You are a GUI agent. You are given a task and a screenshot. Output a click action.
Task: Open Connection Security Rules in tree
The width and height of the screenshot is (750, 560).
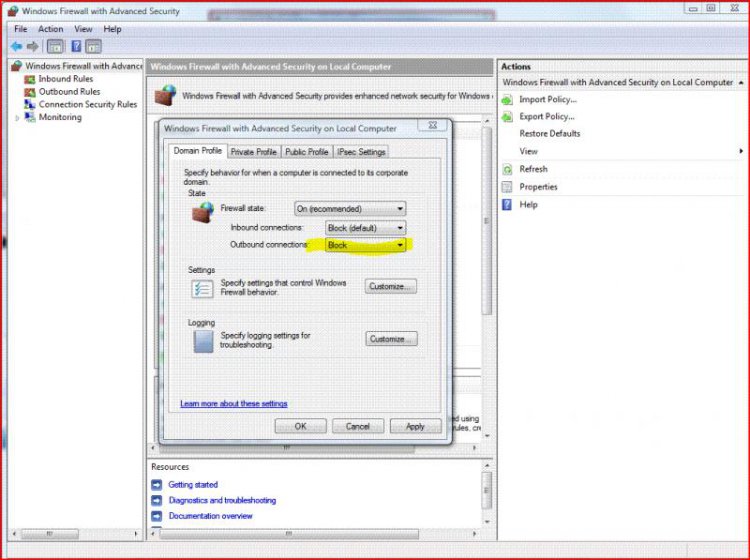pyautogui.click(x=87, y=104)
